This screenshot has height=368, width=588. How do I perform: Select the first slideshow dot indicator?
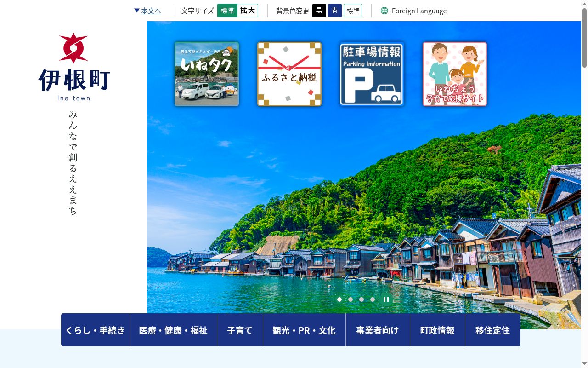click(339, 299)
